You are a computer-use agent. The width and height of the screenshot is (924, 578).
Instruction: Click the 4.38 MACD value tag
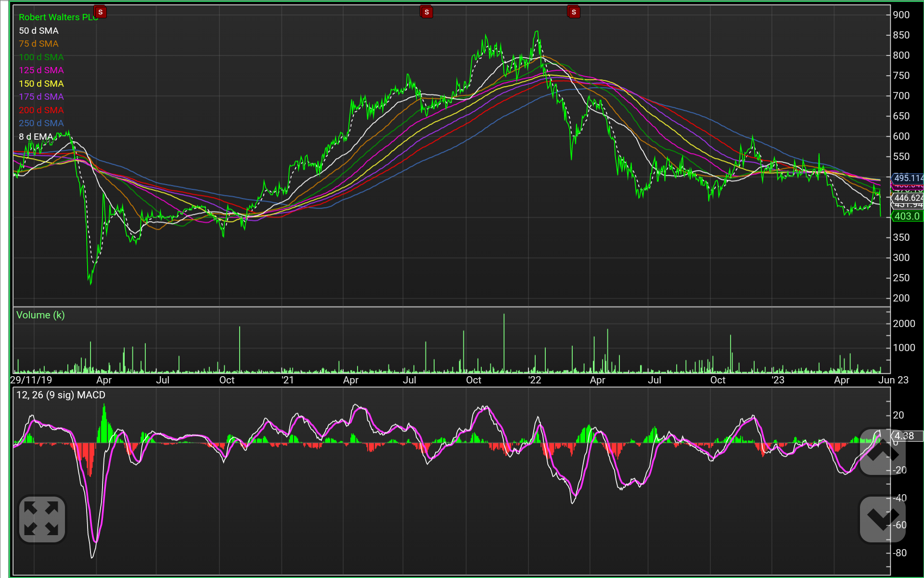pos(907,436)
